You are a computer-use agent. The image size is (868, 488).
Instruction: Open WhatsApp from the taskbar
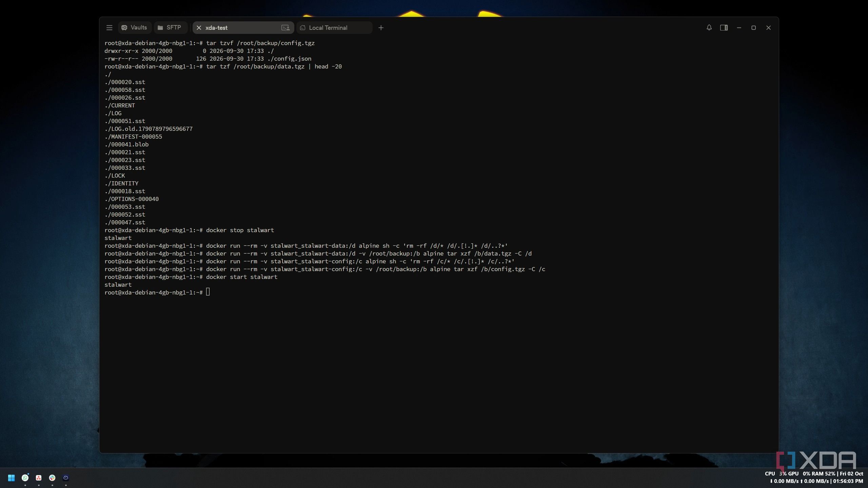click(25, 478)
